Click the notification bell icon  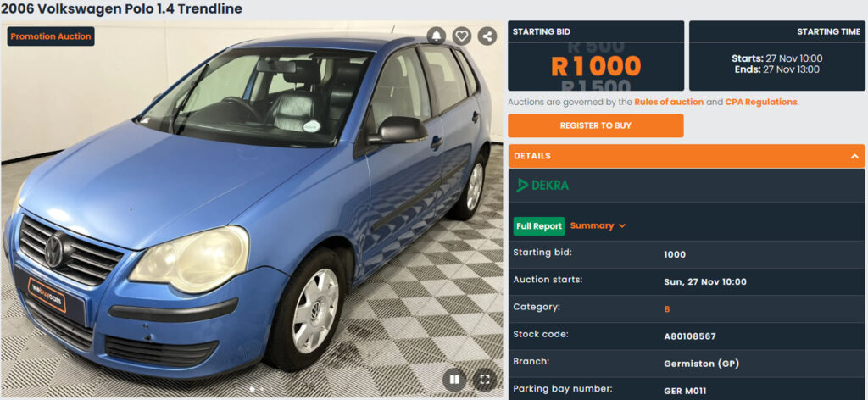[x=437, y=36]
